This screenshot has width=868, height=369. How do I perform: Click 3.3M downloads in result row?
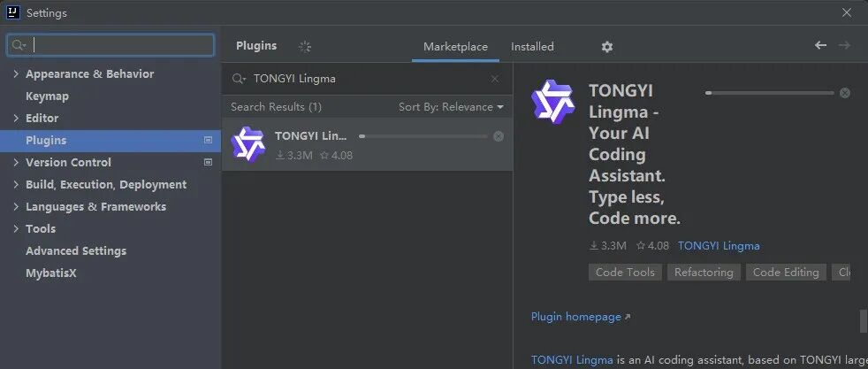[x=294, y=156]
